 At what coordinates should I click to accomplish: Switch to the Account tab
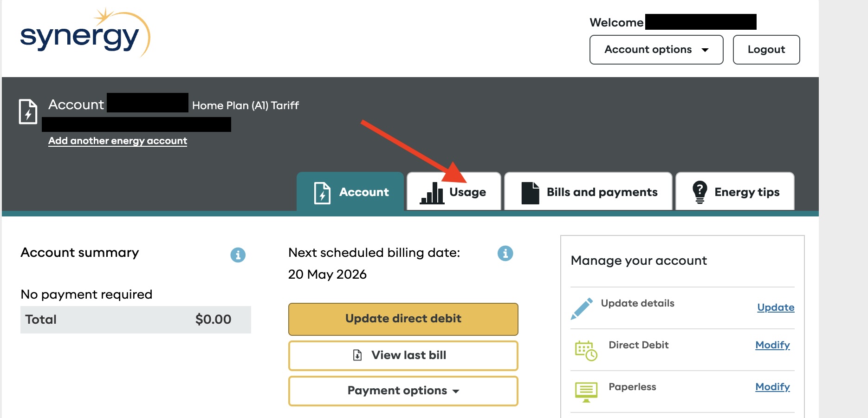click(x=350, y=192)
